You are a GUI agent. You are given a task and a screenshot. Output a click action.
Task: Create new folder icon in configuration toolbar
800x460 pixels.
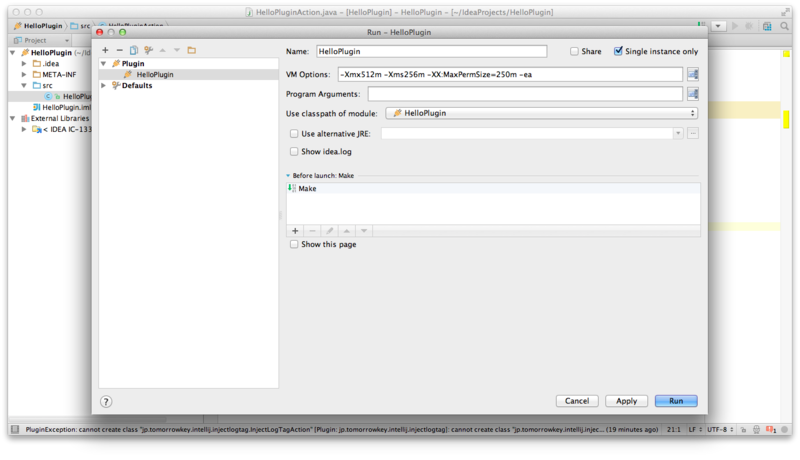(191, 50)
